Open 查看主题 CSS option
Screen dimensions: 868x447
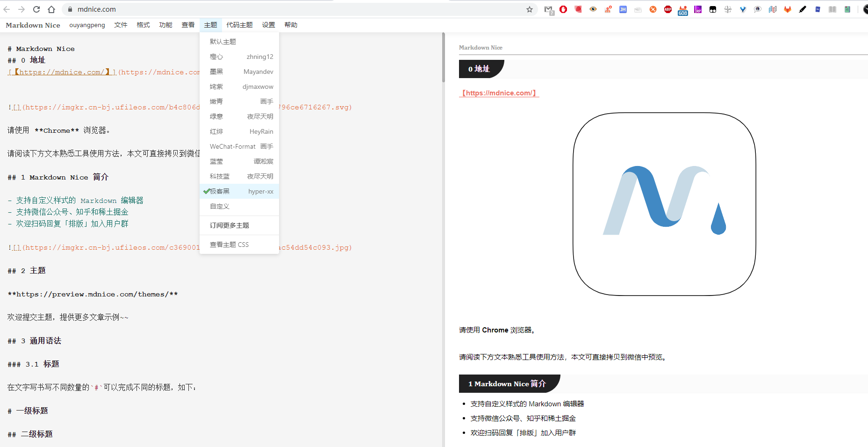pyautogui.click(x=239, y=245)
